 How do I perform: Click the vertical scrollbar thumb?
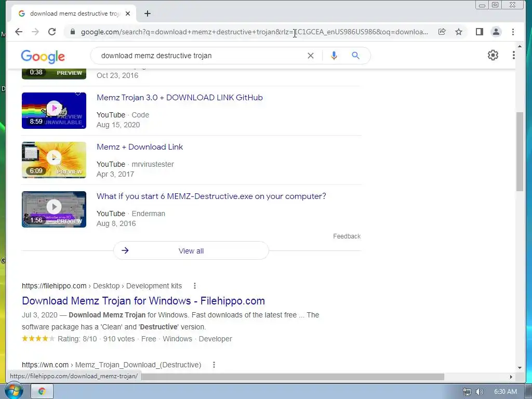pos(520,151)
